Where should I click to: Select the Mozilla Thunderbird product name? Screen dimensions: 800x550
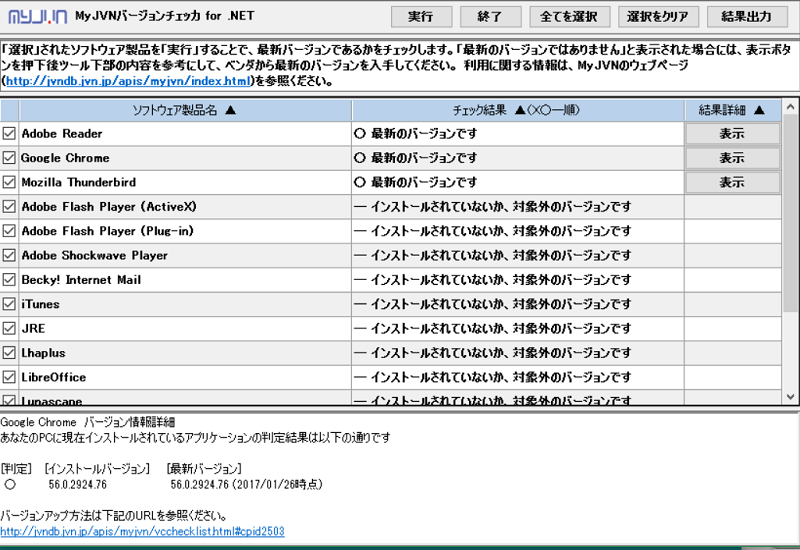pyautogui.click(x=79, y=182)
